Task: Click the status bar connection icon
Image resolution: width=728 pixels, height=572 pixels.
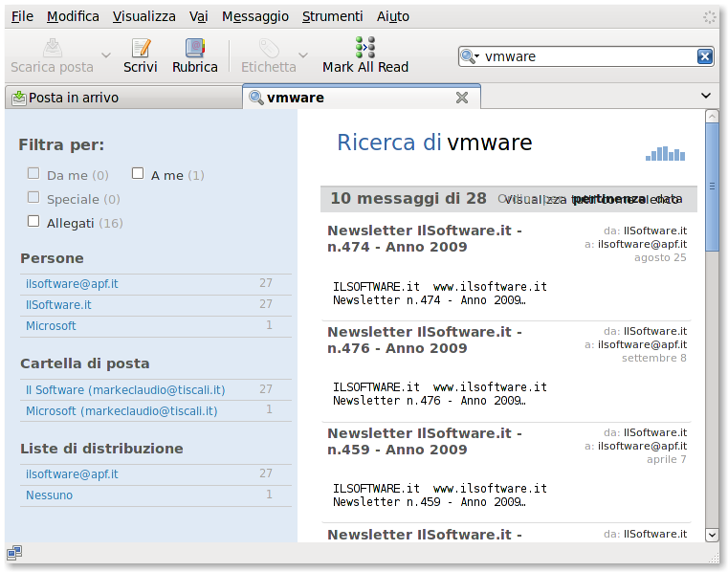Action: pos(14,552)
